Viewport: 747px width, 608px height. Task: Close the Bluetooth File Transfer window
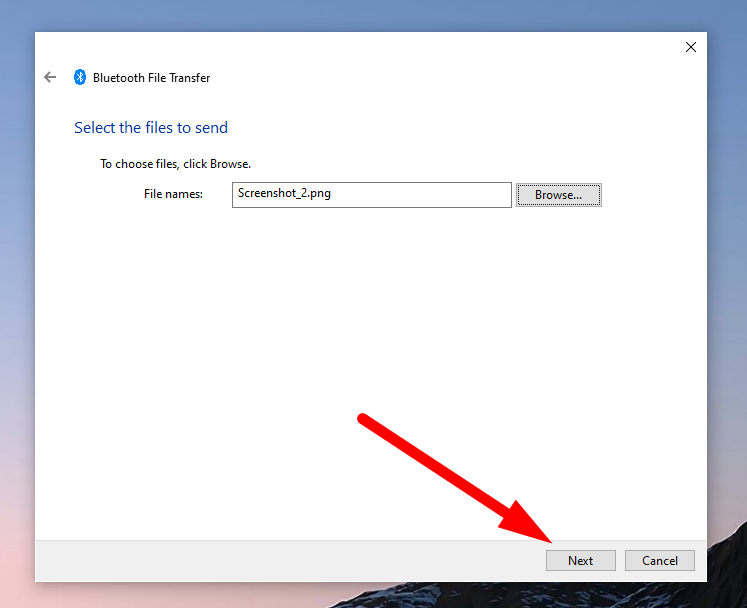[x=691, y=47]
